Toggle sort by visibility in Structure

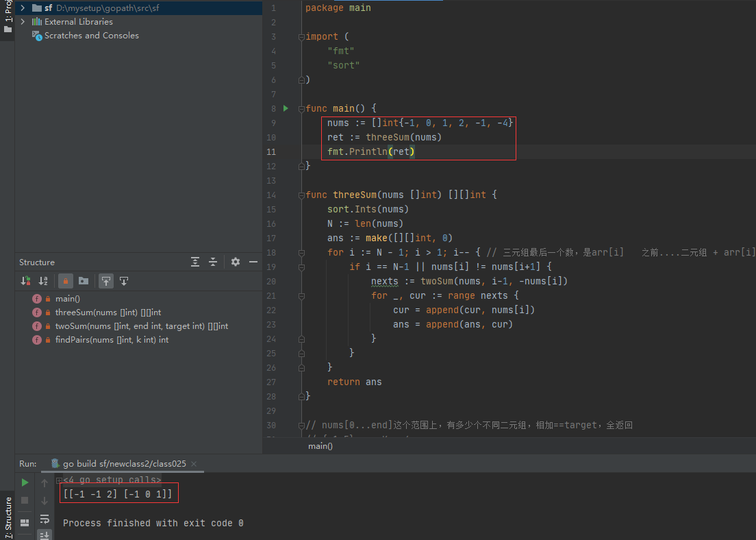coord(26,281)
